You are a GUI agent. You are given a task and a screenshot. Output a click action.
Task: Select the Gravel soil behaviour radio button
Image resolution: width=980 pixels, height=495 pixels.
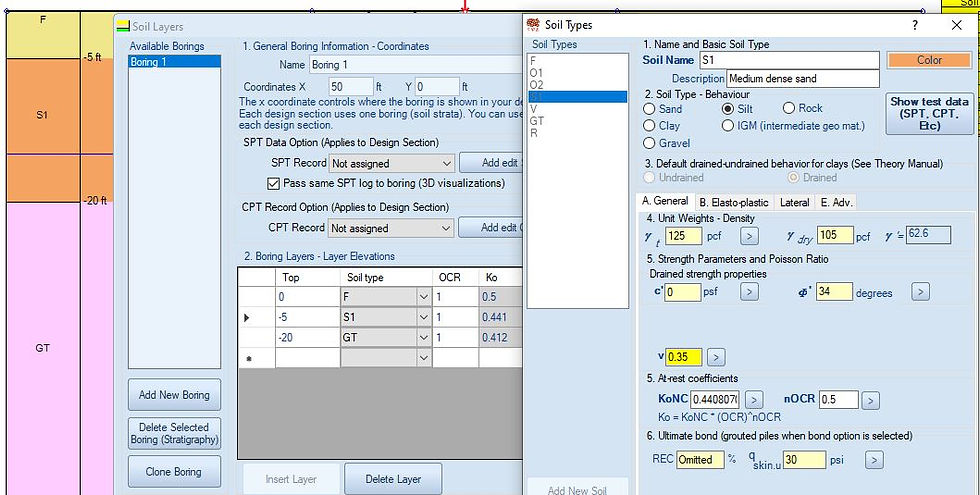click(x=650, y=143)
